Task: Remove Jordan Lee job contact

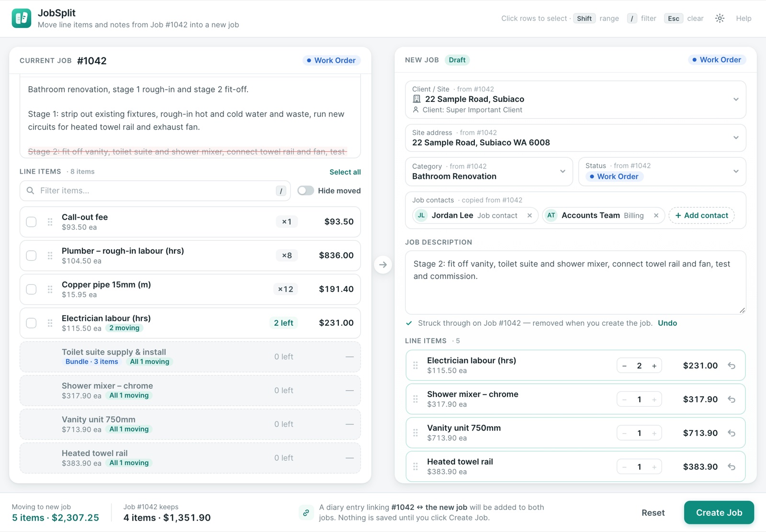Action: (x=529, y=216)
